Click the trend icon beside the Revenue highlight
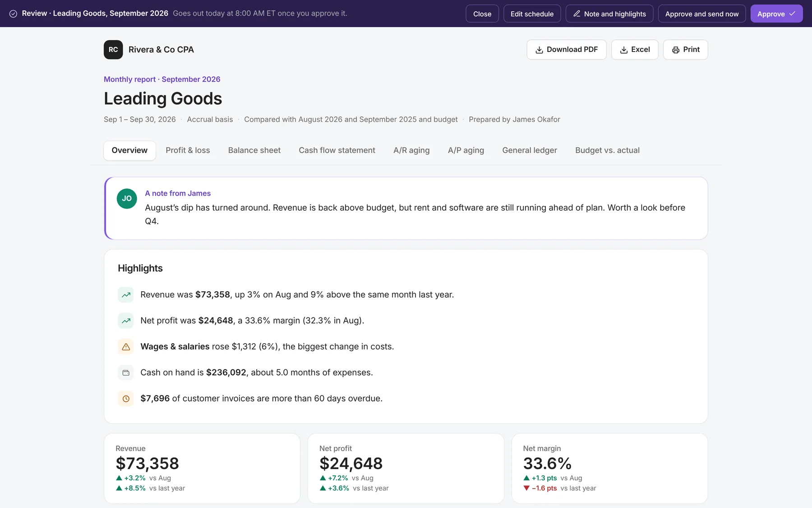Viewport: 812px width, 508px height. click(x=126, y=295)
